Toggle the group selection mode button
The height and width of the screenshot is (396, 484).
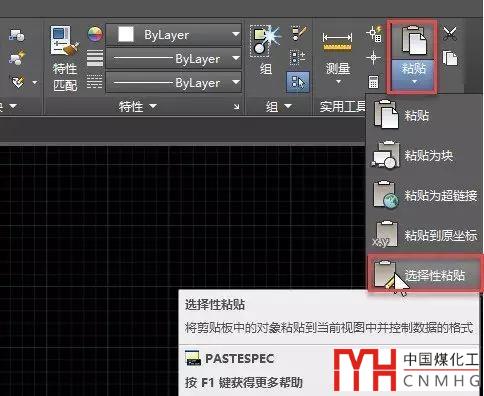pyautogui.click(x=298, y=81)
